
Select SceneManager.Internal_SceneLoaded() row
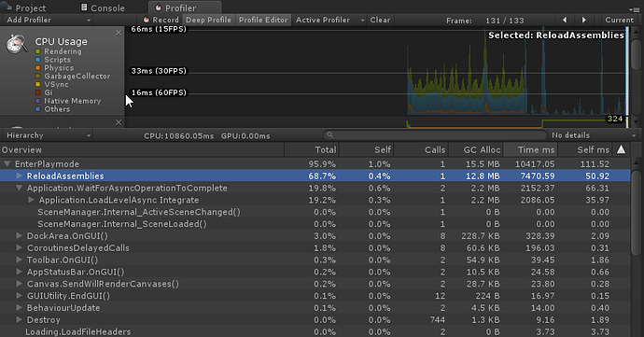point(315,223)
